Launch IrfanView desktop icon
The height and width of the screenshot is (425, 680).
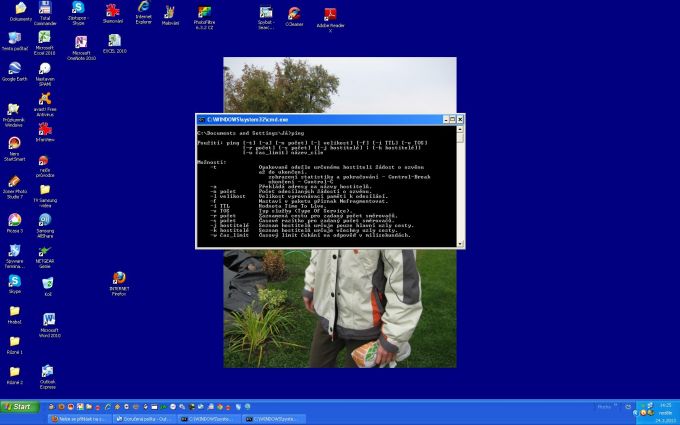coord(45,129)
